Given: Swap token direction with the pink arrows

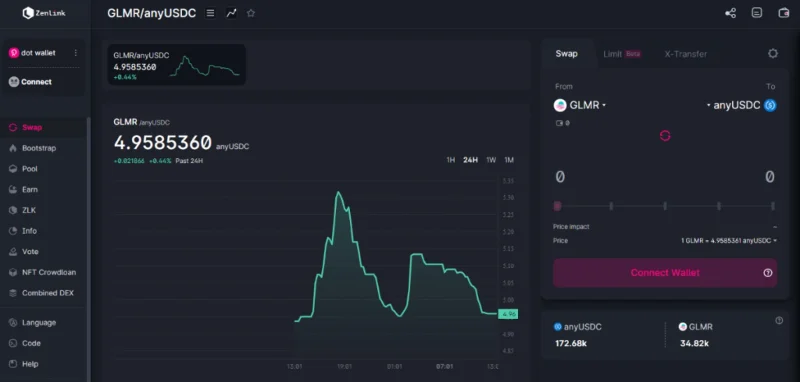Looking at the screenshot, I should 665,136.
